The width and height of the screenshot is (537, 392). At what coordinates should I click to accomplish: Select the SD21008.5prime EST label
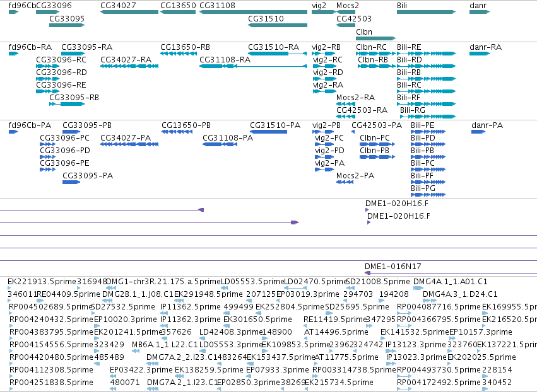click(x=378, y=282)
